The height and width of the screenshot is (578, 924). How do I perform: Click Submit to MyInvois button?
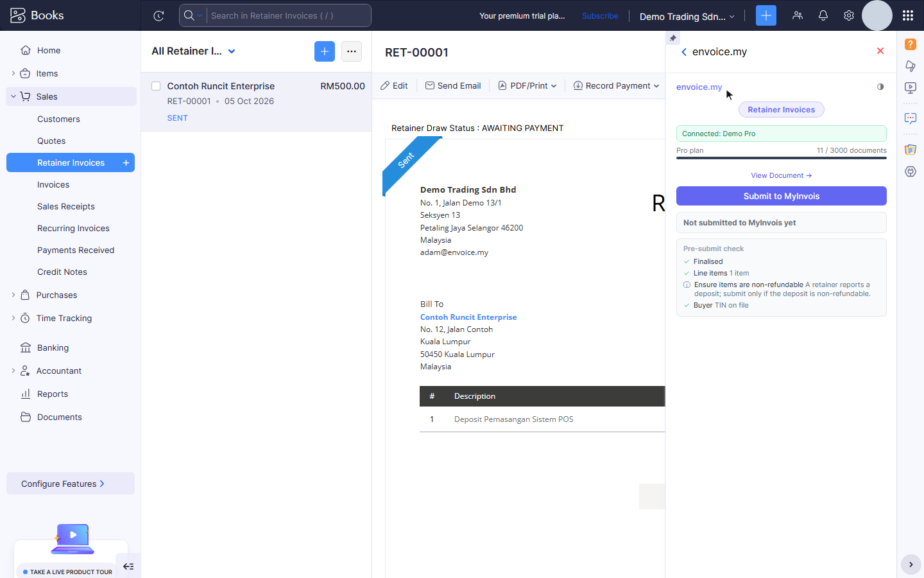point(782,196)
